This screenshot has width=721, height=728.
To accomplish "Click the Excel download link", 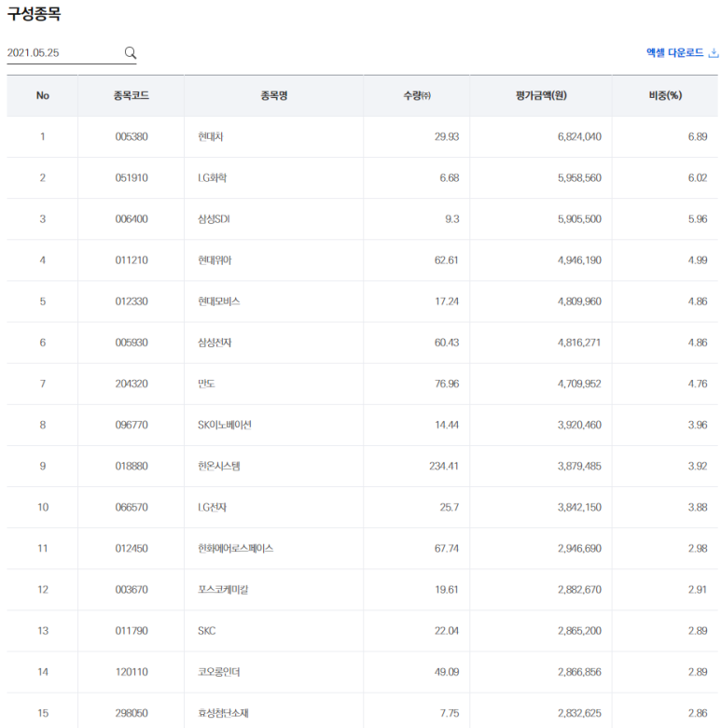I will pyautogui.click(x=682, y=52).
